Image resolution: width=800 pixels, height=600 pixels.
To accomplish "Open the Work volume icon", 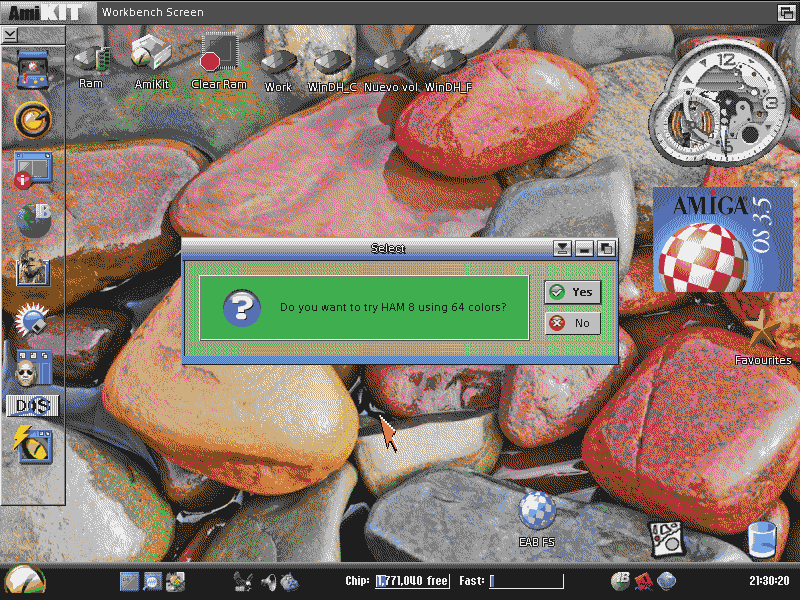I will point(278,71).
